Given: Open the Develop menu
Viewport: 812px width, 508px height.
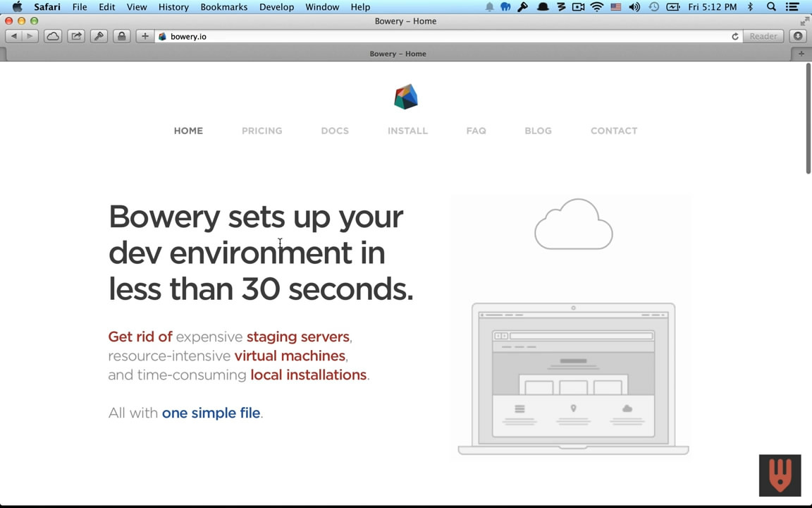Looking at the screenshot, I should 276,7.
